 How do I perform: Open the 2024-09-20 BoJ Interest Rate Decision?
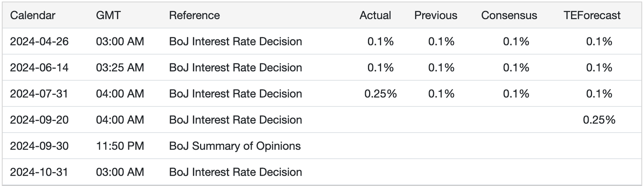point(235,120)
